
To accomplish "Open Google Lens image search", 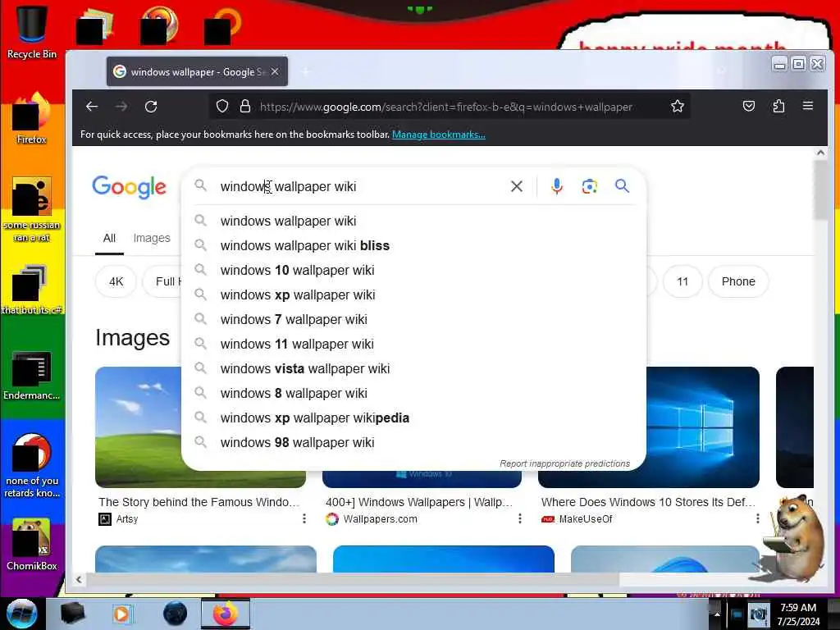I will 589,186.
